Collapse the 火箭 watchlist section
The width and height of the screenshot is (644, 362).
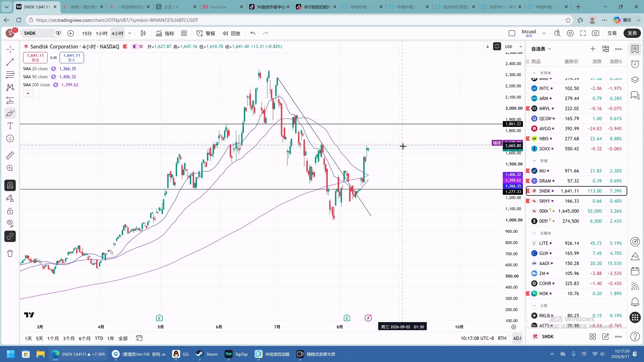click(x=534, y=306)
